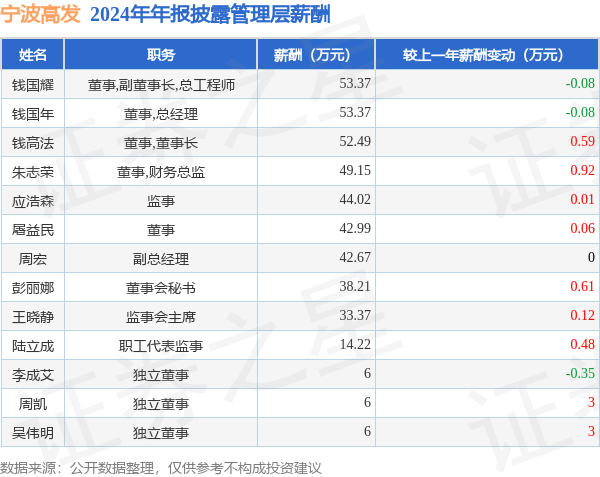The height and width of the screenshot is (477, 600).
Task: Click the 监事会主席 position cell
Action: click(x=161, y=317)
